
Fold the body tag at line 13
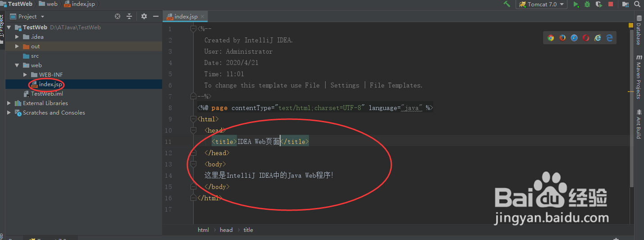(x=193, y=164)
